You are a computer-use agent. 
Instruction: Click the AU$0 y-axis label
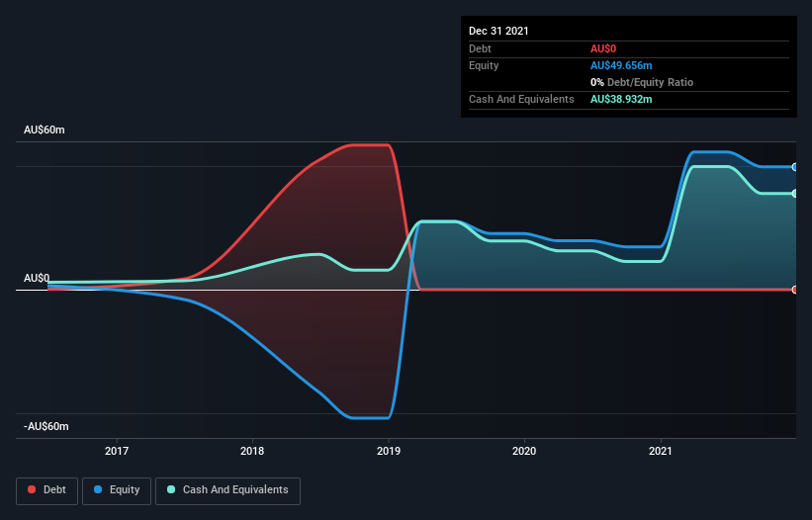coord(37,279)
